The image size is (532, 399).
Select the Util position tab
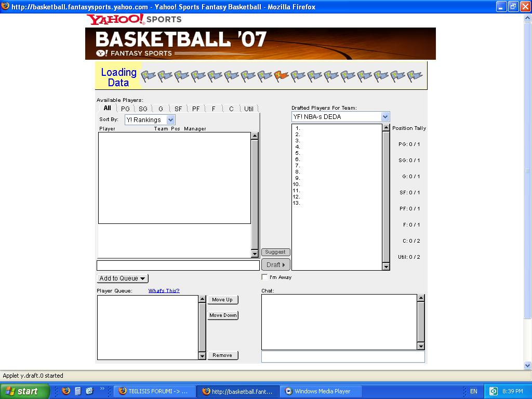(x=249, y=109)
